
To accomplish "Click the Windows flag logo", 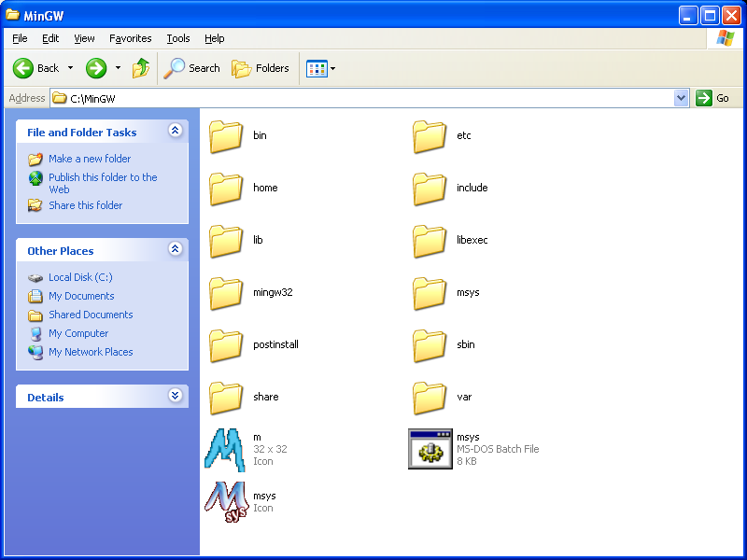I will 726,38.
